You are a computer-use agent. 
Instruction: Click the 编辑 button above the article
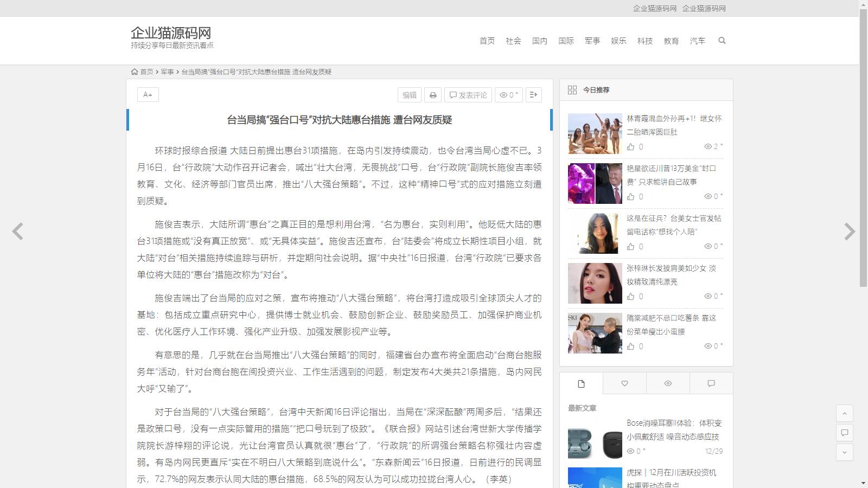tap(410, 95)
